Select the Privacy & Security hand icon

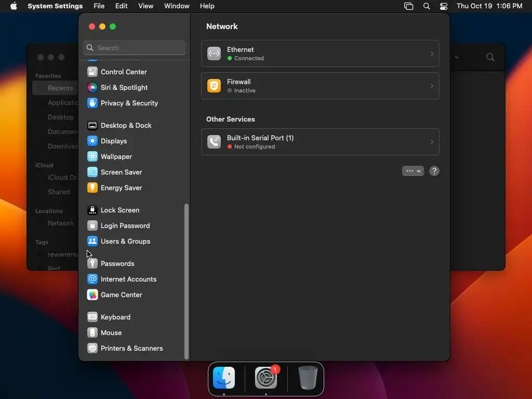(92, 103)
